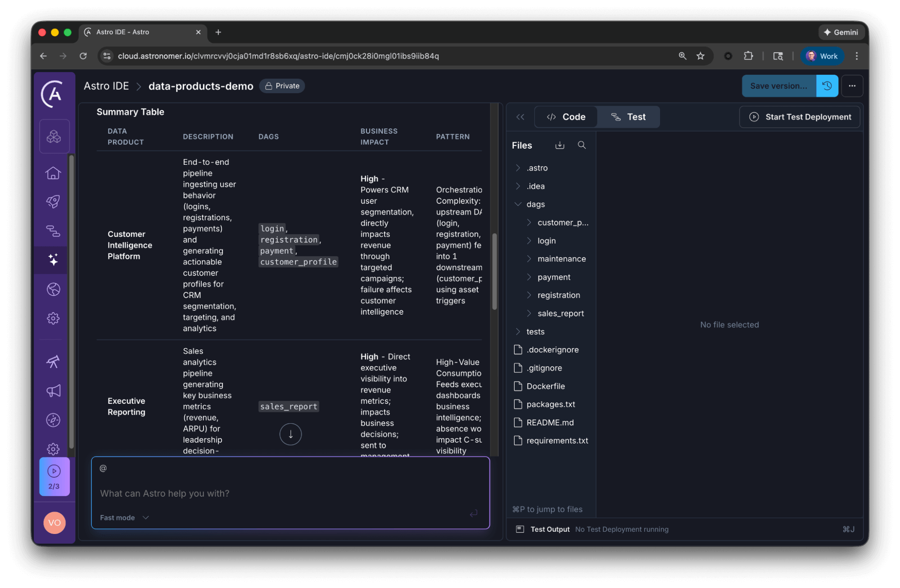Switch to the Test tab
This screenshot has height=588, width=900.
coord(629,117)
